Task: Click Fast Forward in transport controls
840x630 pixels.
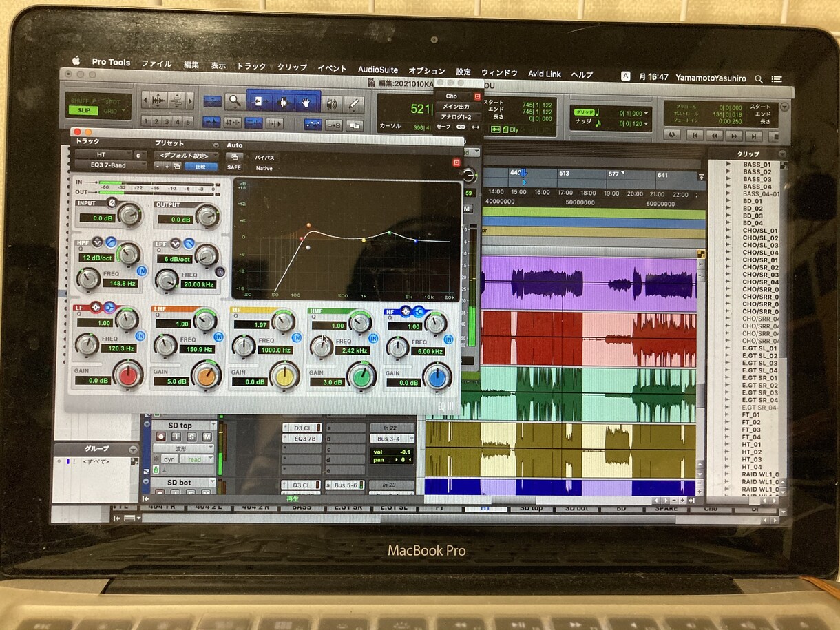Action: coord(734,136)
